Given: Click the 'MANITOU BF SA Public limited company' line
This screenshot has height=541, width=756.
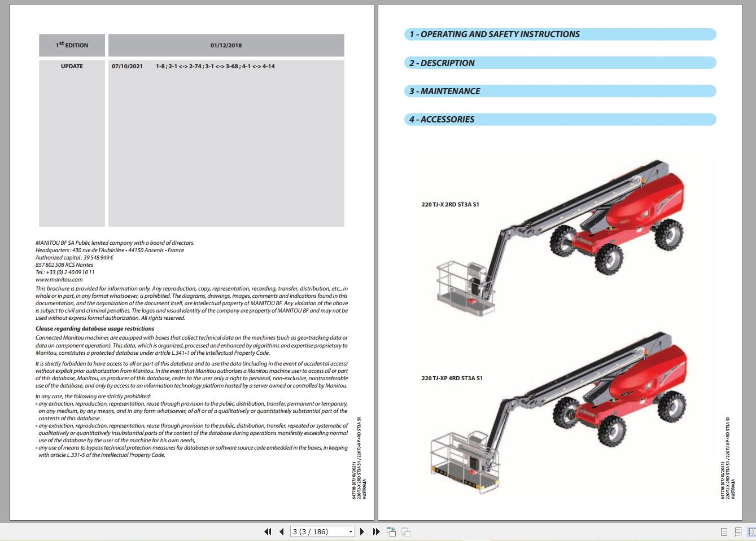Looking at the screenshot, I should (x=115, y=243).
